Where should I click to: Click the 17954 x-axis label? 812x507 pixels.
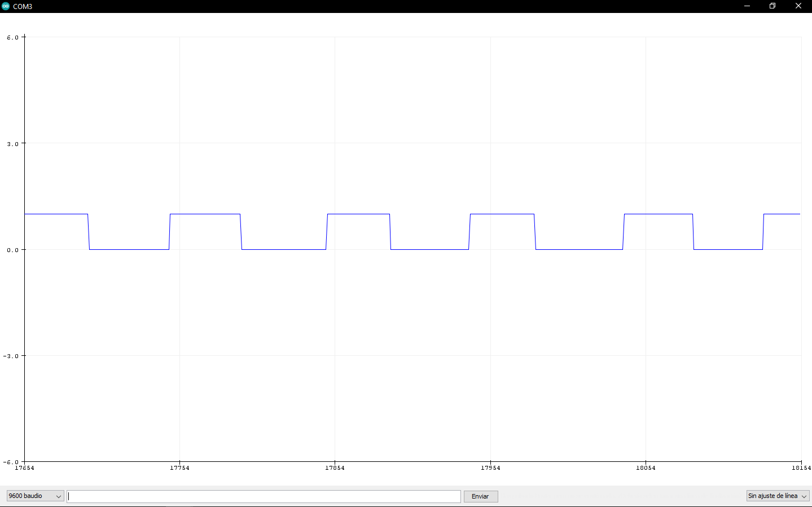(490, 468)
